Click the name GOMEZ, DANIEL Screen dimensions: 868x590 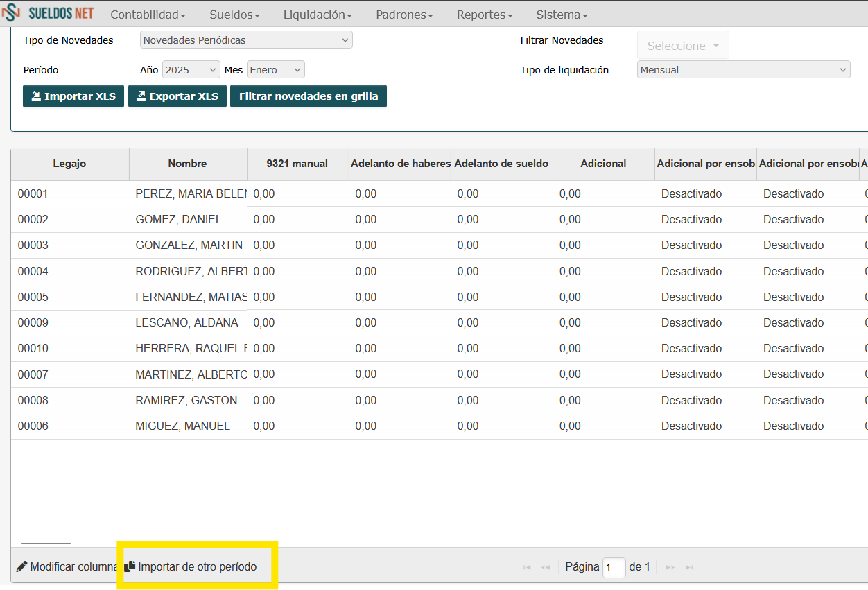coord(178,220)
